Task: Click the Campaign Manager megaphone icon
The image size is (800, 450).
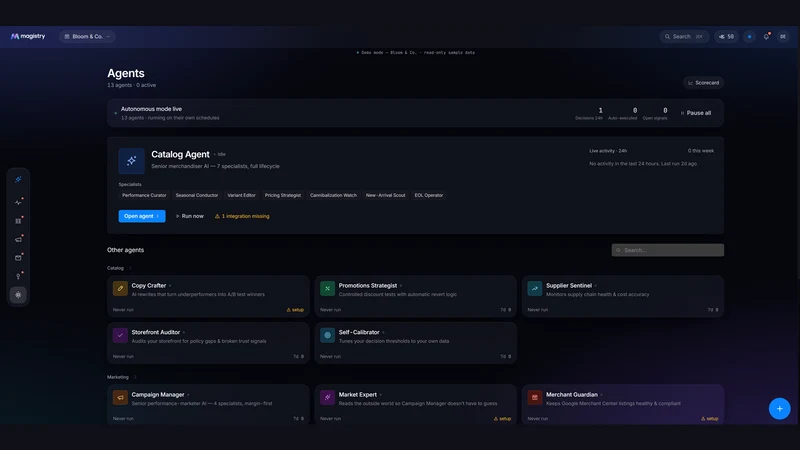Action: coord(120,397)
